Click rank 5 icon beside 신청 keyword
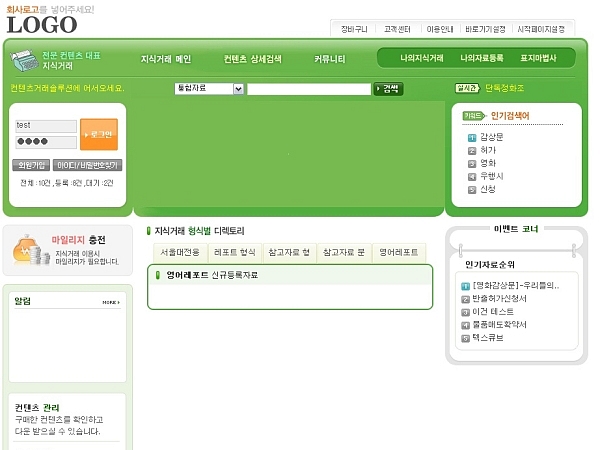Image resolution: width=600 pixels, height=450 pixels. click(472, 189)
